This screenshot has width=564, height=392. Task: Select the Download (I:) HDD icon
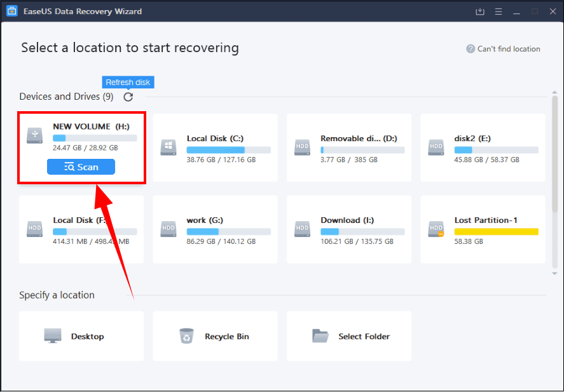pos(302,229)
